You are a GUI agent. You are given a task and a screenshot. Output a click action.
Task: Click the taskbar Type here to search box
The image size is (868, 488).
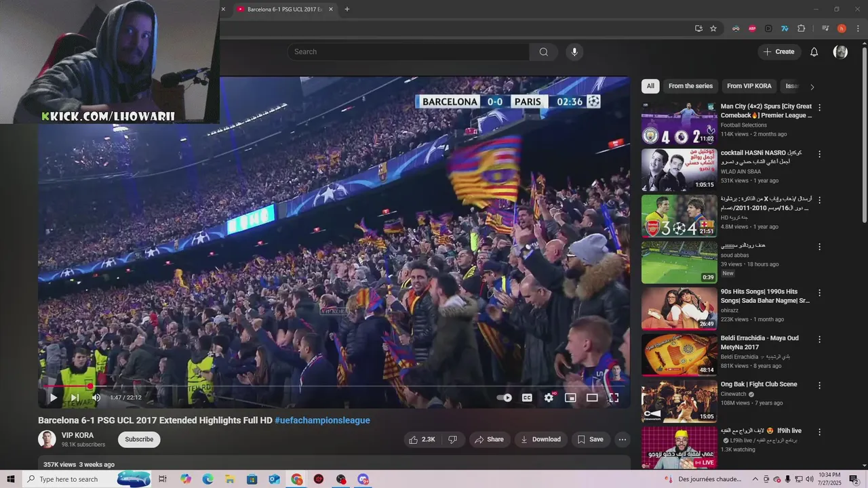(x=88, y=479)
